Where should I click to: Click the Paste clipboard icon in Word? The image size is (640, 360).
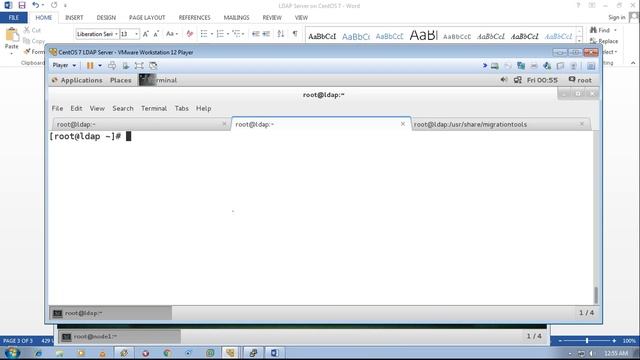pos(12,35)
